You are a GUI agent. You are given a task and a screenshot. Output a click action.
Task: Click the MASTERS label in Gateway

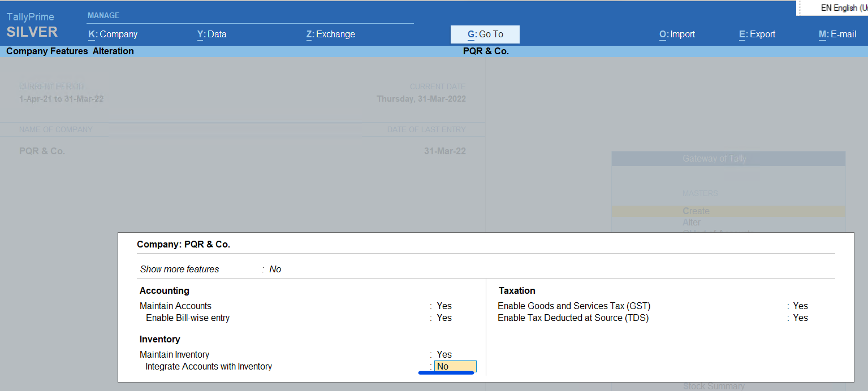tap(700, 193)
